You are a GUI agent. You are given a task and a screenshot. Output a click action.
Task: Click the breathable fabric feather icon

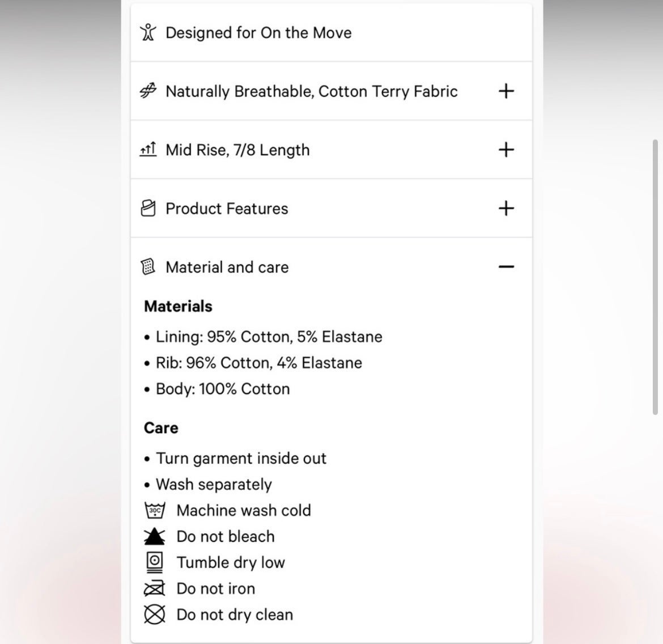148,91
